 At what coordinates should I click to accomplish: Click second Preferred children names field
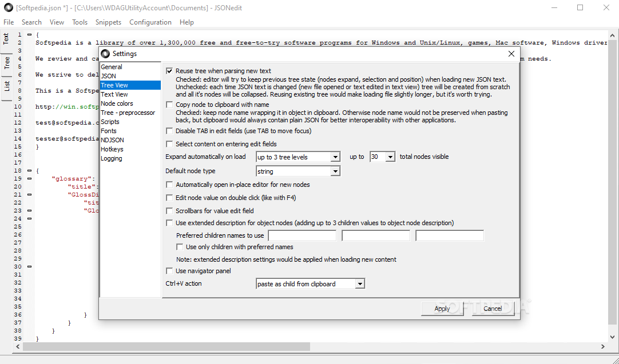tap(376, 235)
